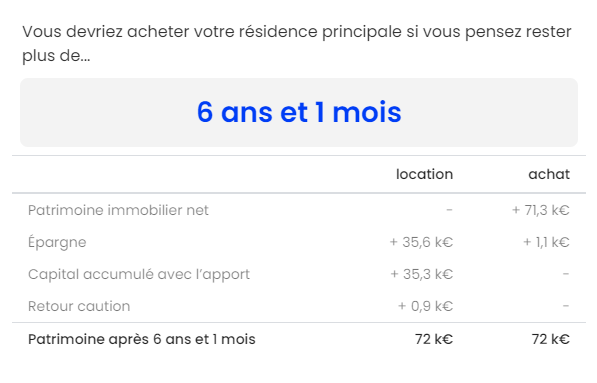
Task: Click the intro sentence 'Vous devriez acheter votre résidence'
Action: pyautogui.click(x=170, y=32)
